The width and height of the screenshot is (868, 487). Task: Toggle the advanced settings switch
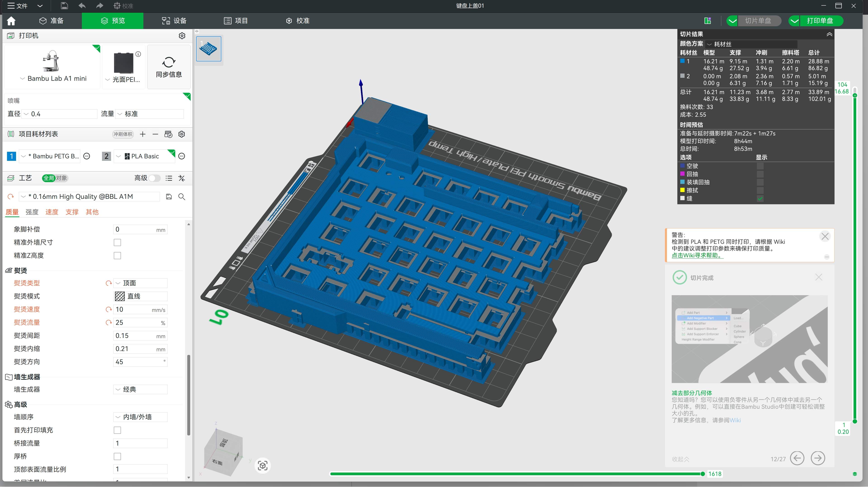point(155,178)
